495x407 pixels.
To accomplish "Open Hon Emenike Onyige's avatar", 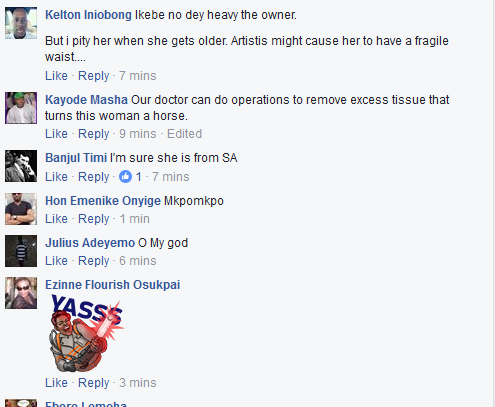I will pyautogui.click(x=21, y=209).
